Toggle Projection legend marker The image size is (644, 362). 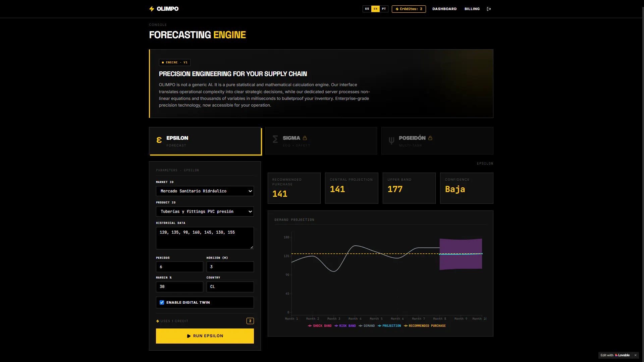coord(379,326)
